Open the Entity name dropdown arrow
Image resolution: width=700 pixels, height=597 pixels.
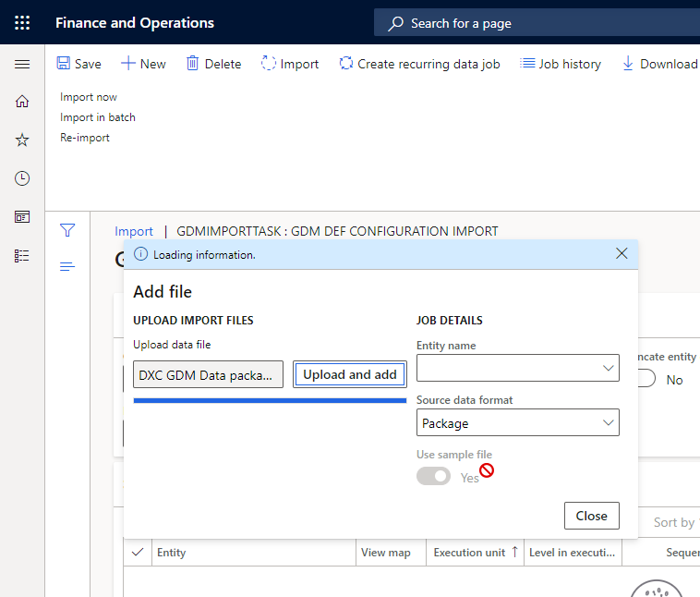tap(608, 368)
